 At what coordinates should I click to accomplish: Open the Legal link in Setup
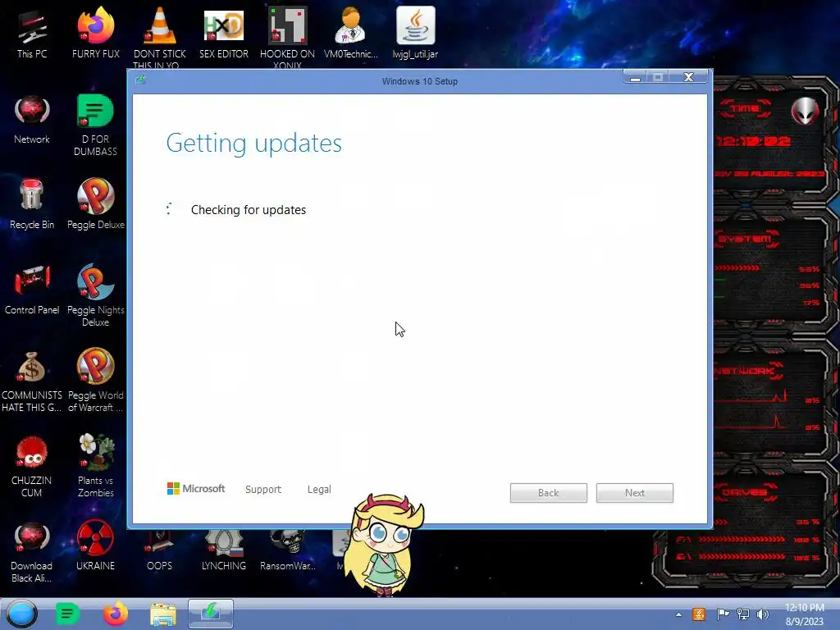tap(319, 489)
